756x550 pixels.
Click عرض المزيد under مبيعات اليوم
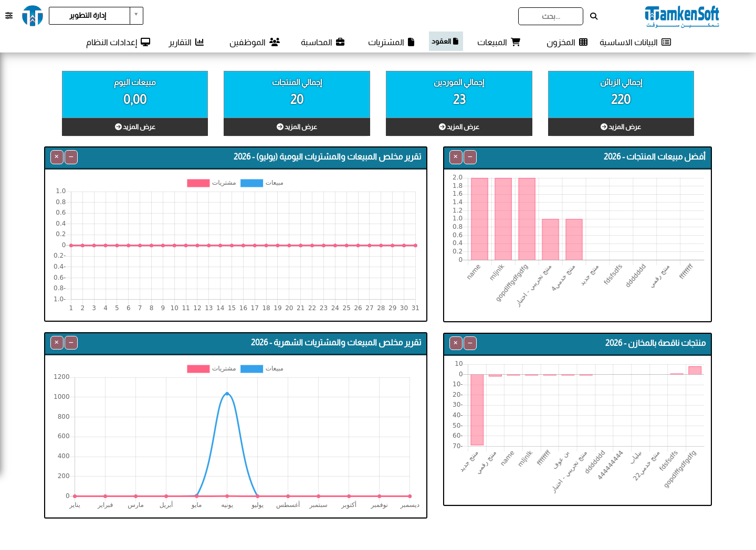point(135,126)
